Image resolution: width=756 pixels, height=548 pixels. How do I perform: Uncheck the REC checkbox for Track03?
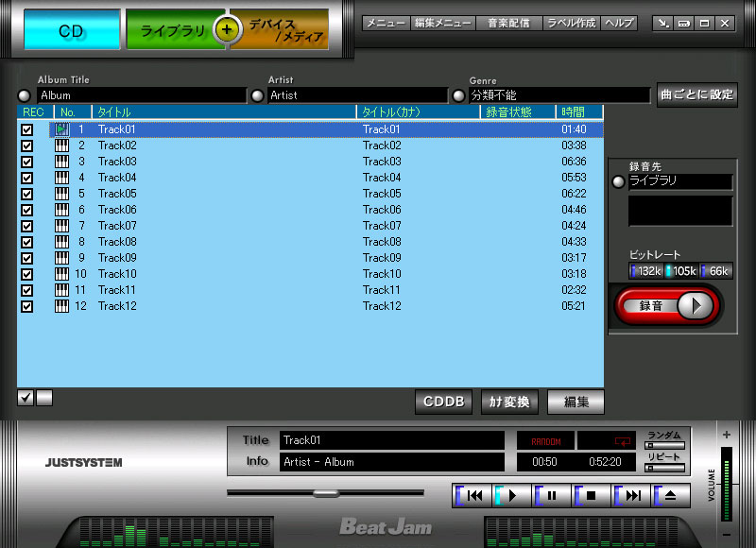(26, 162)
